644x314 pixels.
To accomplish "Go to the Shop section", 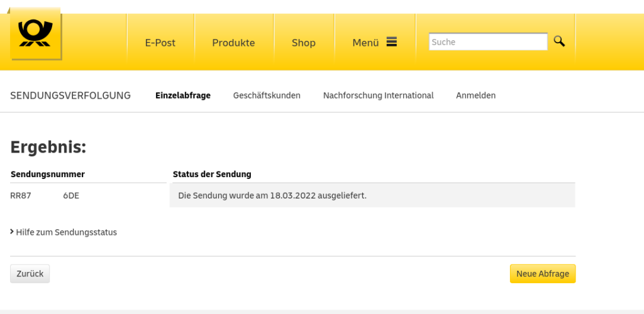I will (303, 43).
